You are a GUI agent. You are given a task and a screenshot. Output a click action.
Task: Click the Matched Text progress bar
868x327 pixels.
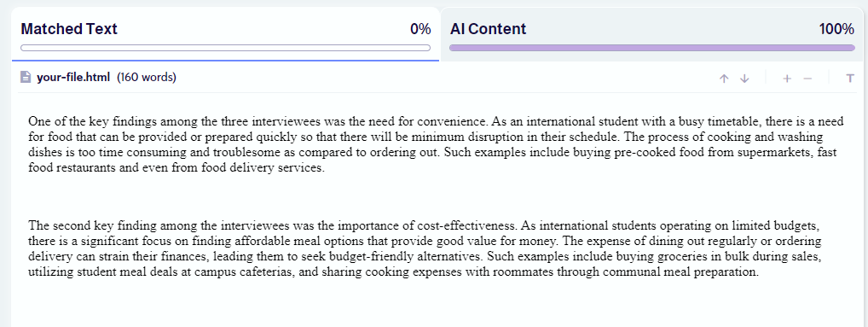225,48
